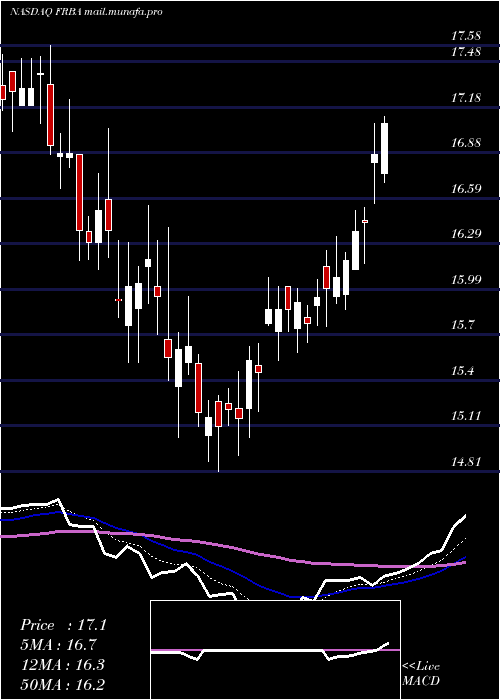This screenshot has width=500, height=700.
Task: Click the 16.29 price axis label
Action: [x=466, y=233]
